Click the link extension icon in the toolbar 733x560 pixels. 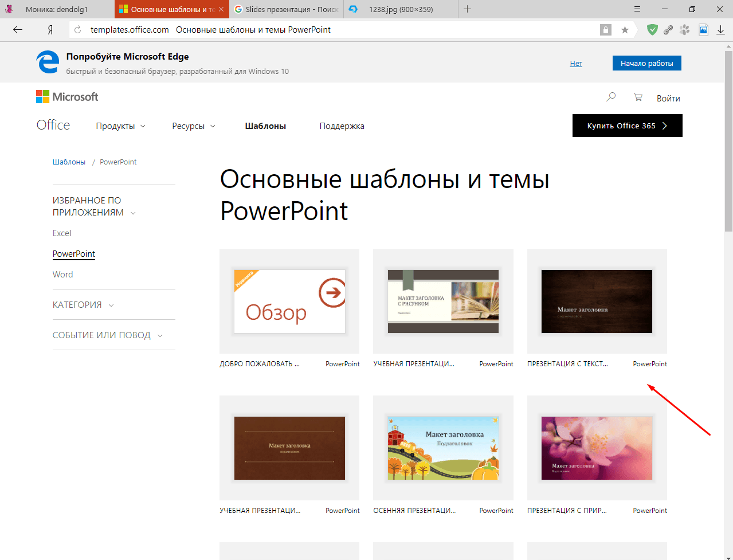click(668, 30)
